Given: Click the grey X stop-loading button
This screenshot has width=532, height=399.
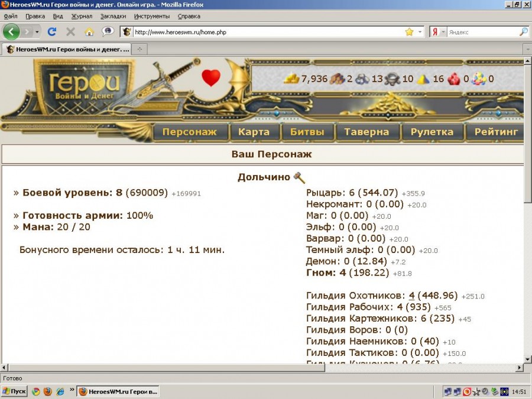Looking at the screenshot, I should [70, 32].
